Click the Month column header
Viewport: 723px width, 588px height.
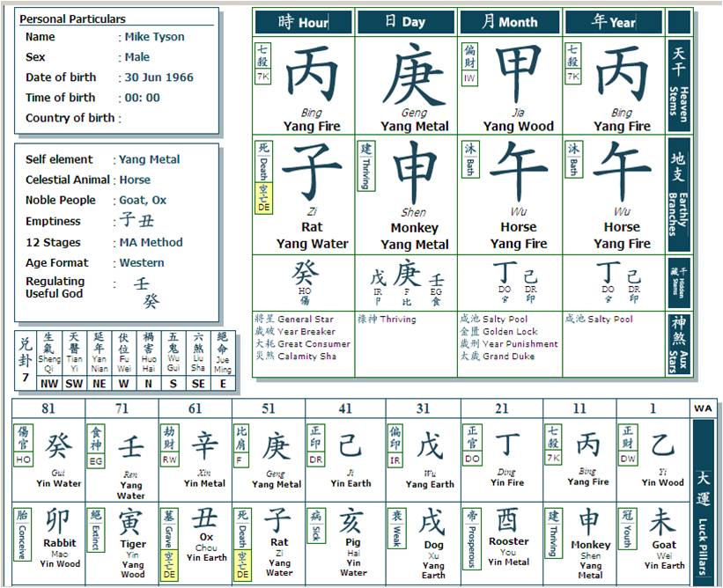[510, 22]
